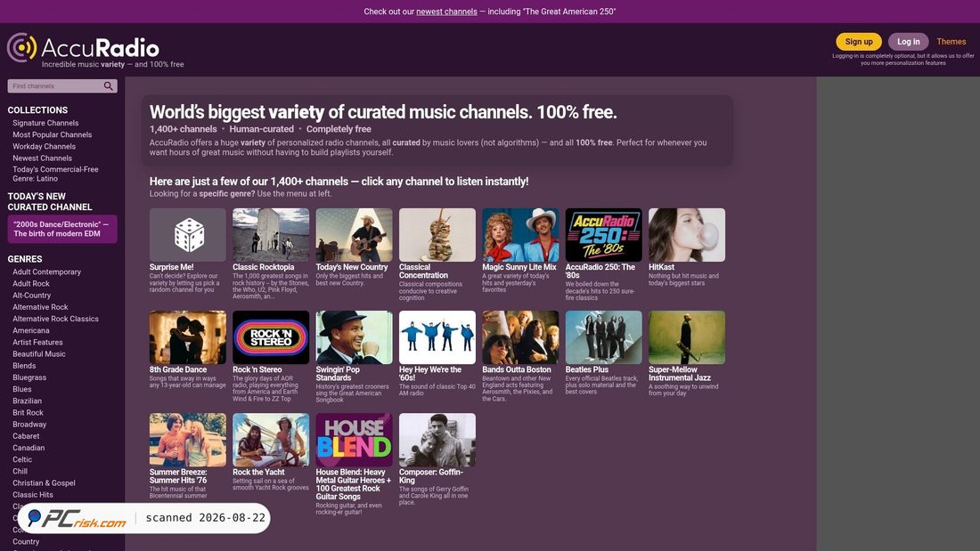Open the Brazilian genre
Screen dimensions: 980x551
tap(27, 401)
